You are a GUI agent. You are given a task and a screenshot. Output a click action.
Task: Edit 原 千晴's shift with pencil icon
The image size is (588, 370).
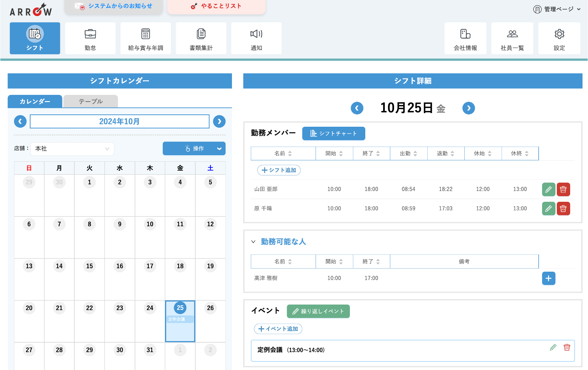548,209
